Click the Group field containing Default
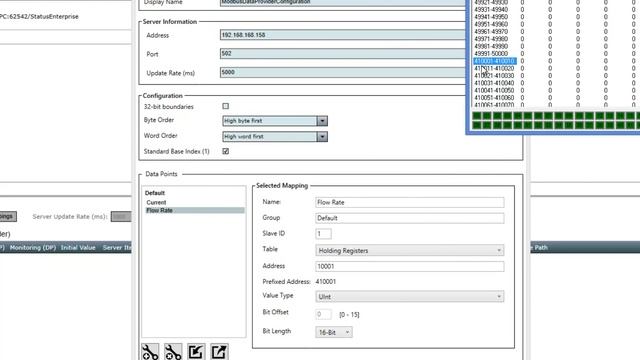 click(409, 218)
